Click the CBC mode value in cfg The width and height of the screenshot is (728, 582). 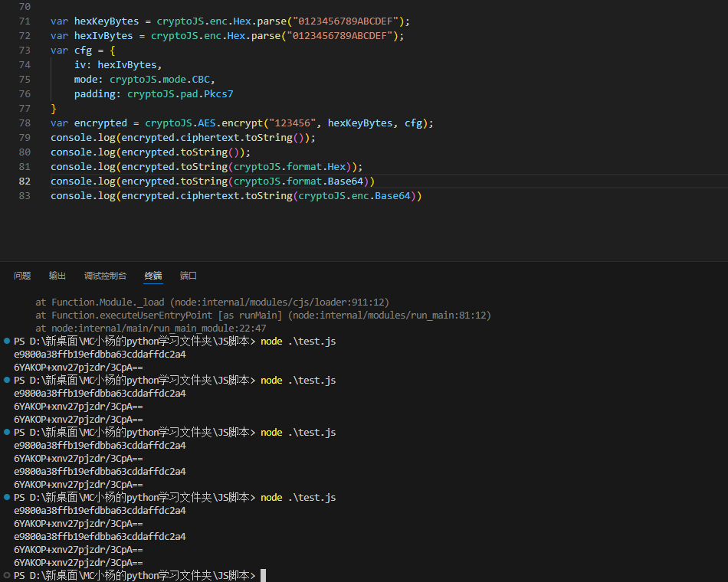coord(204,80)
